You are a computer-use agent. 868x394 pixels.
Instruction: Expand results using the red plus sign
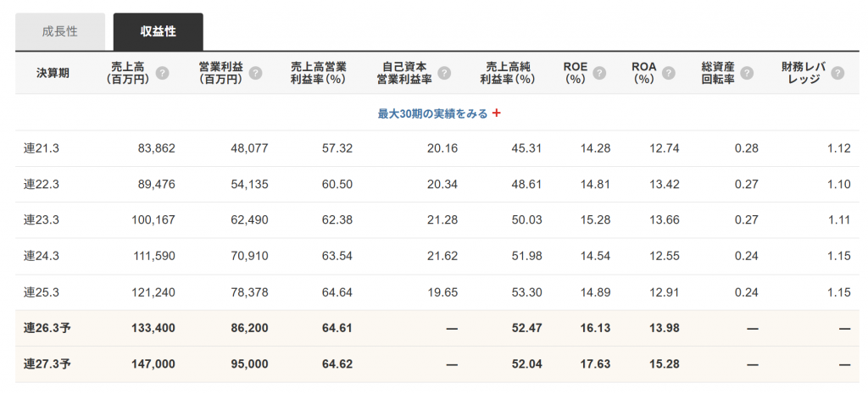(x=497, y=113)
